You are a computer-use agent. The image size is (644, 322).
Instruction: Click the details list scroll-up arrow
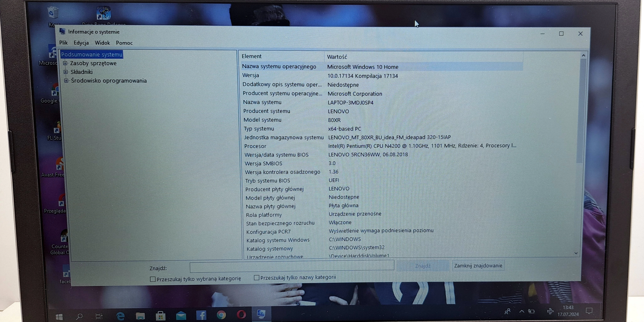coord(583,55)
